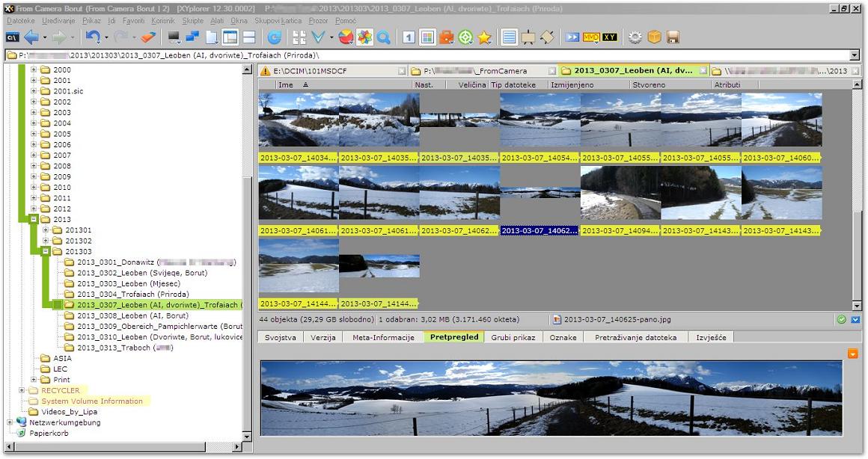Sort by the Veličina column header
The image size is (868, 459).
(471, 85)
